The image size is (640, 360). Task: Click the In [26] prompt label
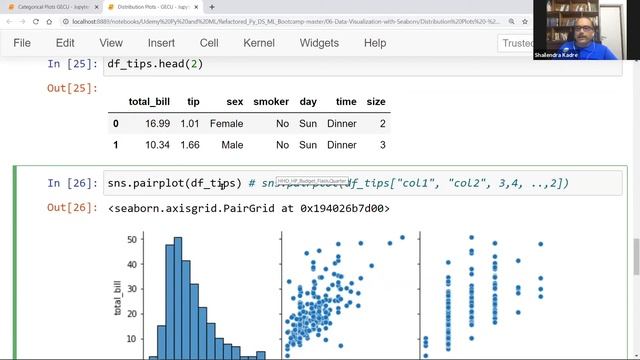coord(72,183)
